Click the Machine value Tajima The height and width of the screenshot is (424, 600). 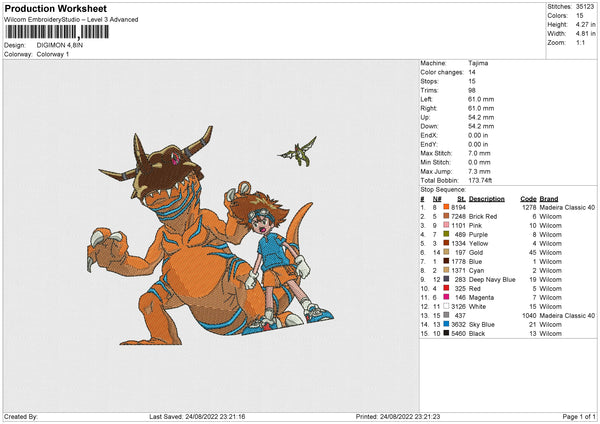tap(478, 63)
